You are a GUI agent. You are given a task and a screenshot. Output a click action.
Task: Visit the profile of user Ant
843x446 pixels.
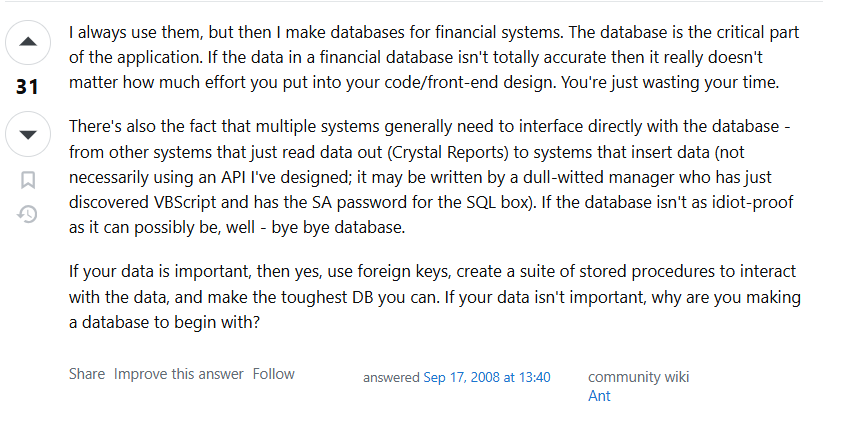coord(599,396)
